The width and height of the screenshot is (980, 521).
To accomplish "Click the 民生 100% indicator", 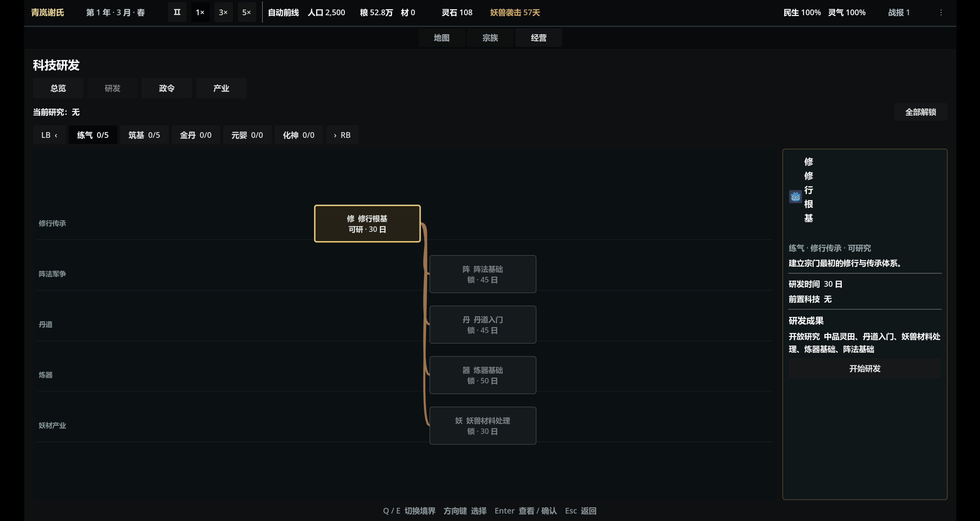I will click(802, 13).
